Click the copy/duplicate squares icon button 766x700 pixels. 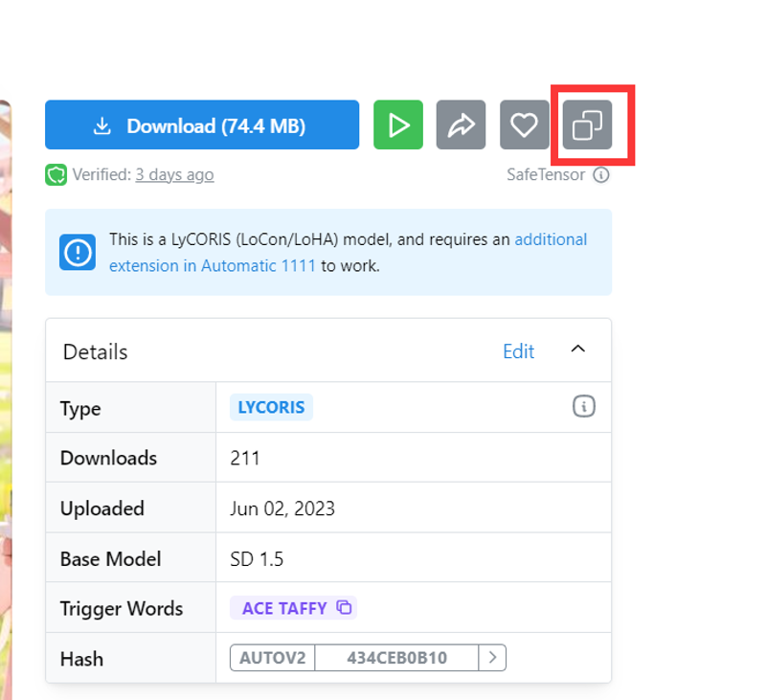pos(587,125)
